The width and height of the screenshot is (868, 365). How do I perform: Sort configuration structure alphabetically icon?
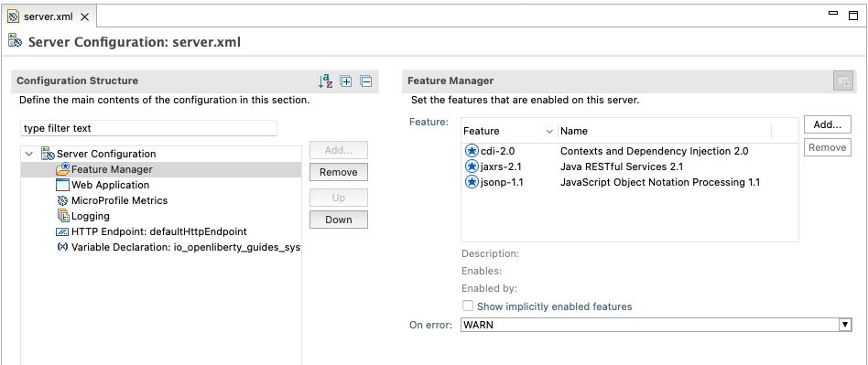coord(326,81)
